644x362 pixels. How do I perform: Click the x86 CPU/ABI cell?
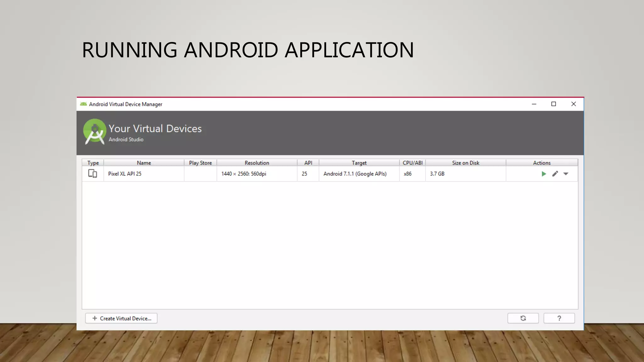pos(413,174)
